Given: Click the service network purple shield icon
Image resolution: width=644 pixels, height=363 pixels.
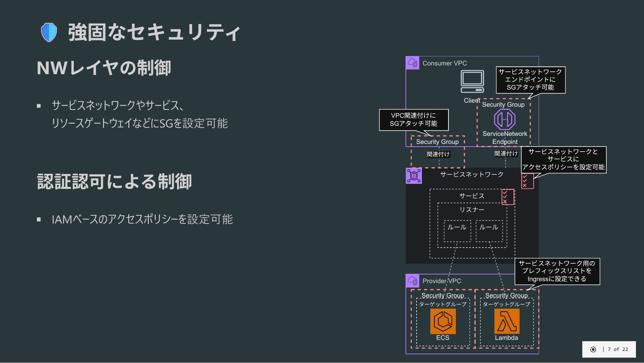Looking at the screenshot, I should [414, 176].
